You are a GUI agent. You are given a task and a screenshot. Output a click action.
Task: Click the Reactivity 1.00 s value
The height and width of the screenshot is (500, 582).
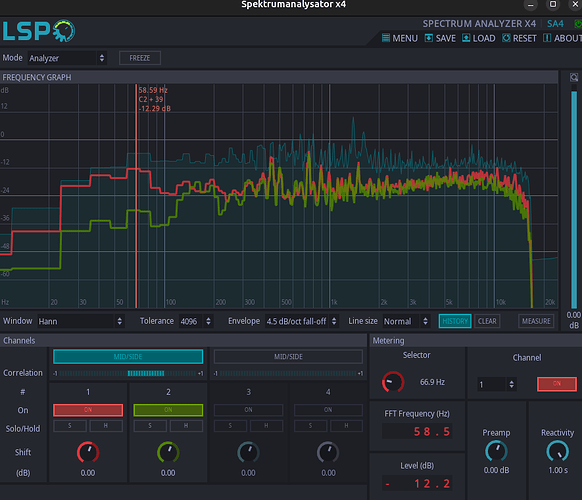(x=558, y=470)
